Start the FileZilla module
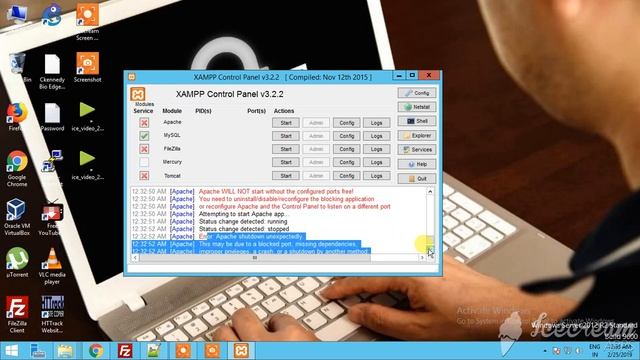 [286, 149]
